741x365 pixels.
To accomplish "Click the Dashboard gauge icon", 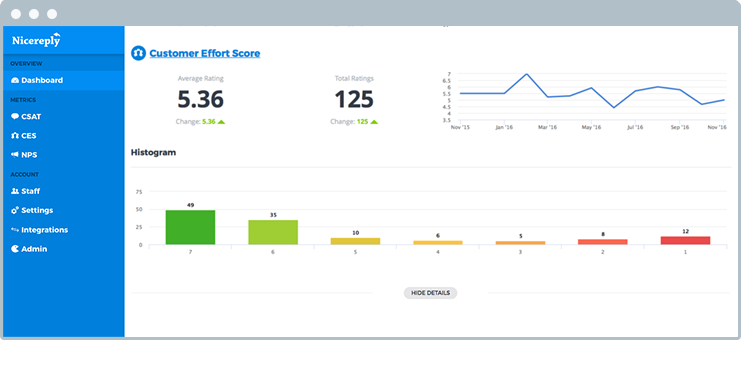I will coord(15,80).
